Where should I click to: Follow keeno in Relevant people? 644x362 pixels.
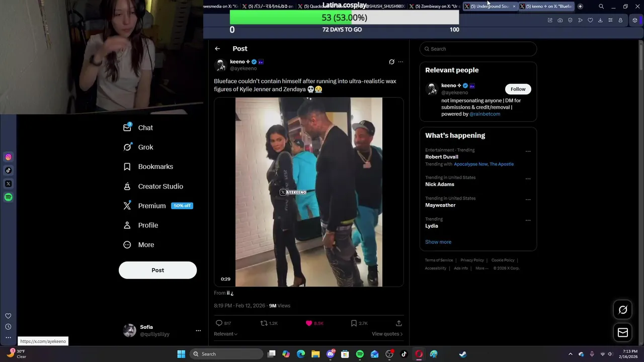(518, 89)
